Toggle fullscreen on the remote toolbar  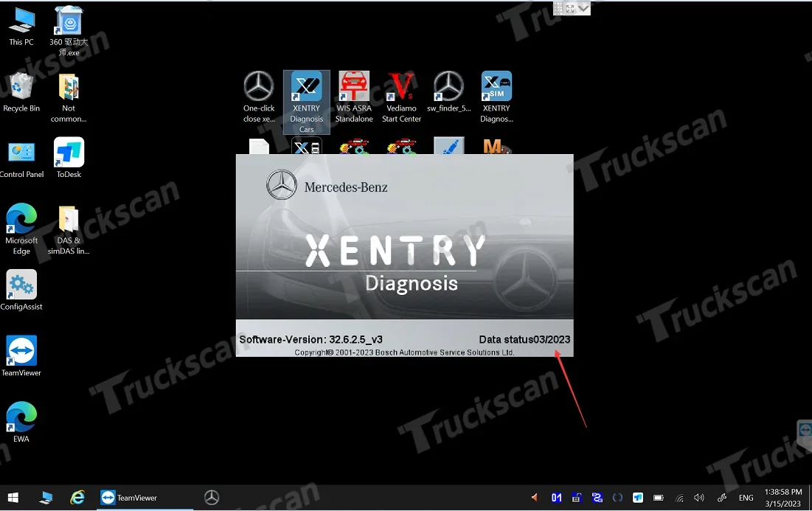click(x=570, y=8)
